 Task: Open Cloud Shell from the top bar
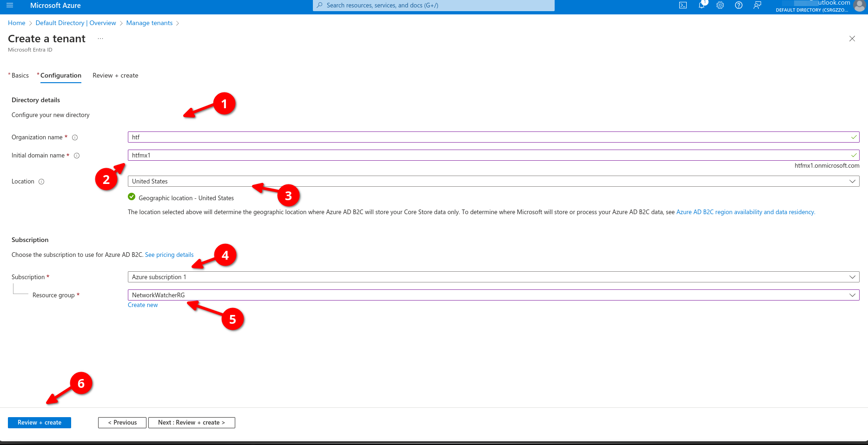point(683,6)
